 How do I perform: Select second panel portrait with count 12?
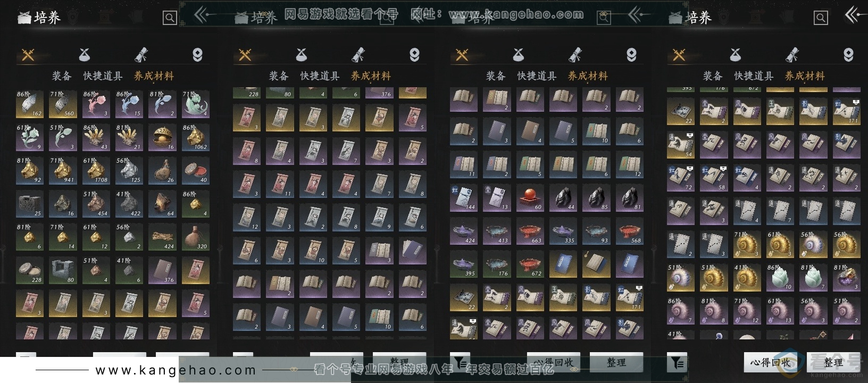(x=247, y=217)
